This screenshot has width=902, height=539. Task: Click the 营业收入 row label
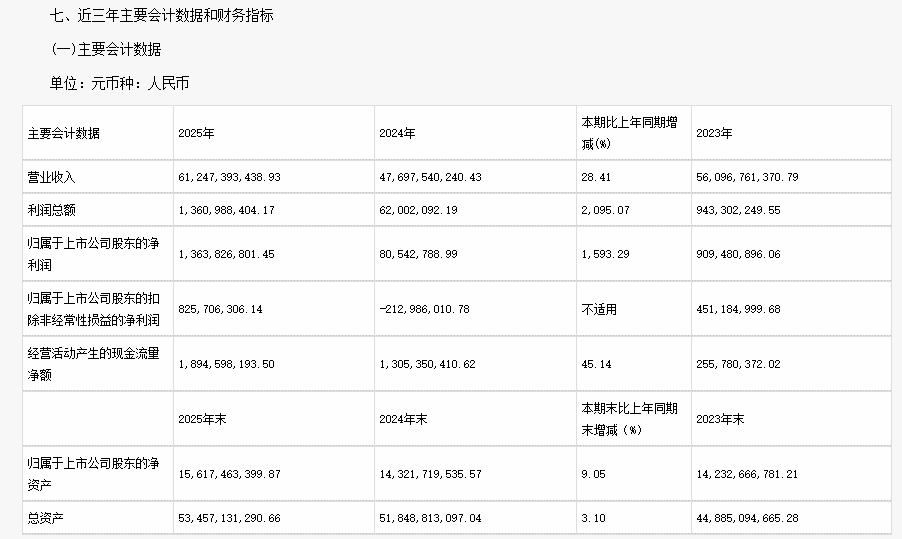[52, 177]
